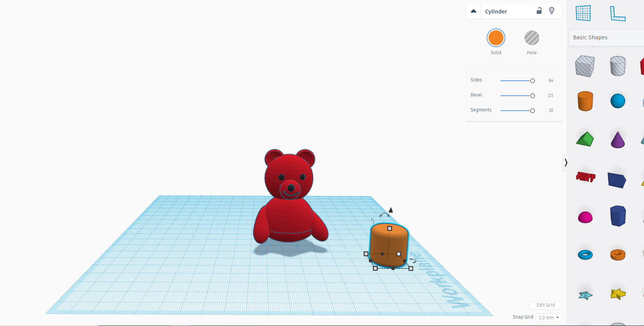This screenshot has height=326, width=644.
Task: Click the Sides value 64
Action: pos(551,81)
